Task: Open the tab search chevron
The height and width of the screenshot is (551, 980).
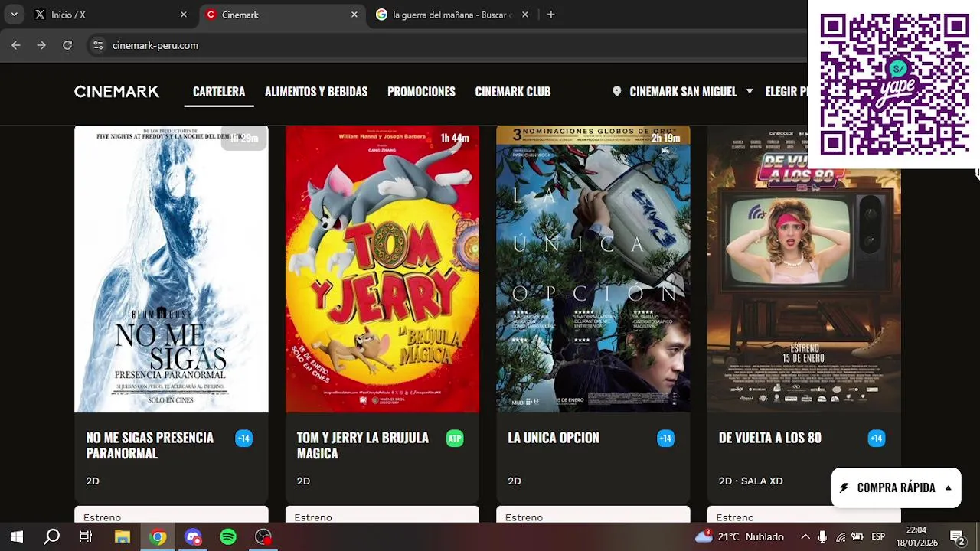Action: [14, 15]
